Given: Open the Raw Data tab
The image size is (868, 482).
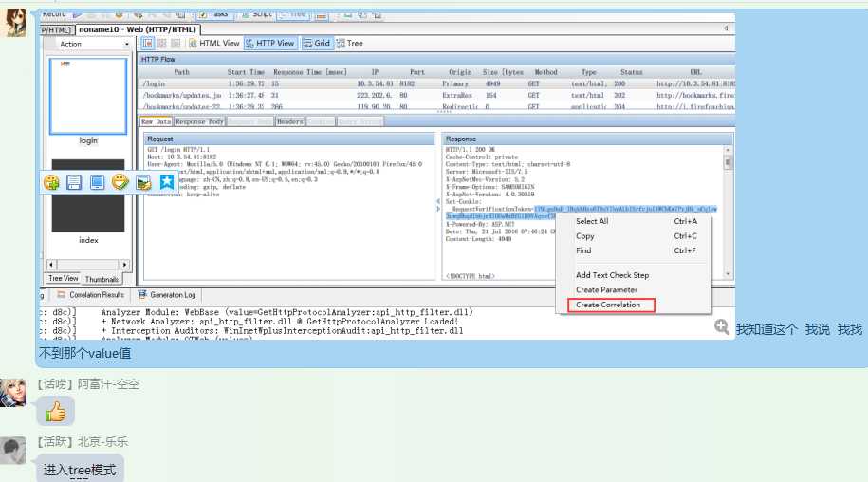Looking at the screenshot, I should click(x=157, y=121).
